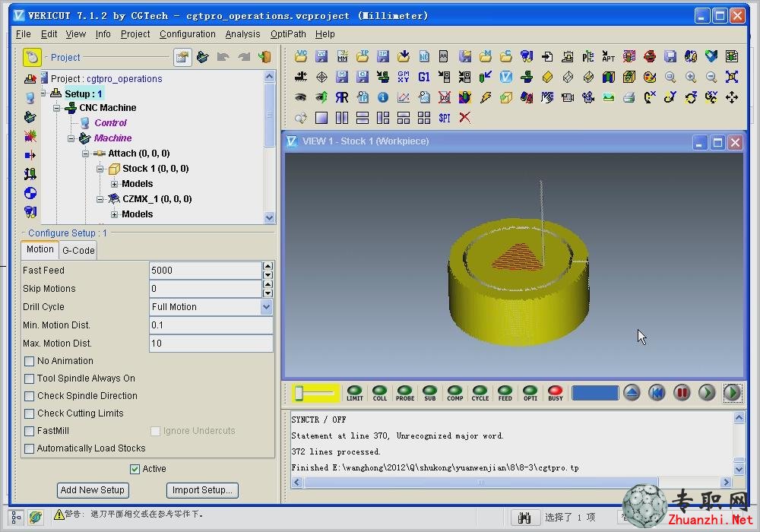This screenshot has height=532, width=760.
Task: Open the File menu
Action: coord(24,34)
